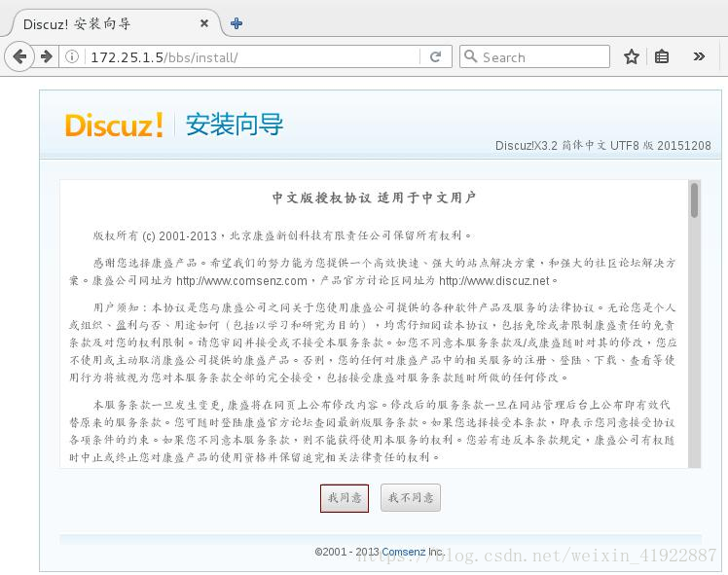728x575 pixels.
Task: Click the magnifier icon in search box
Action: click(x=470, y=56)
